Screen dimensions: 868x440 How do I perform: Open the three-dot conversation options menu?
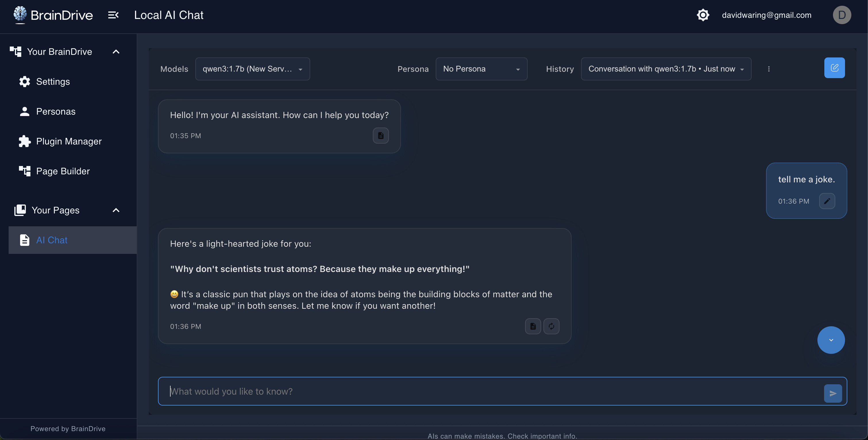coord(769,69)
